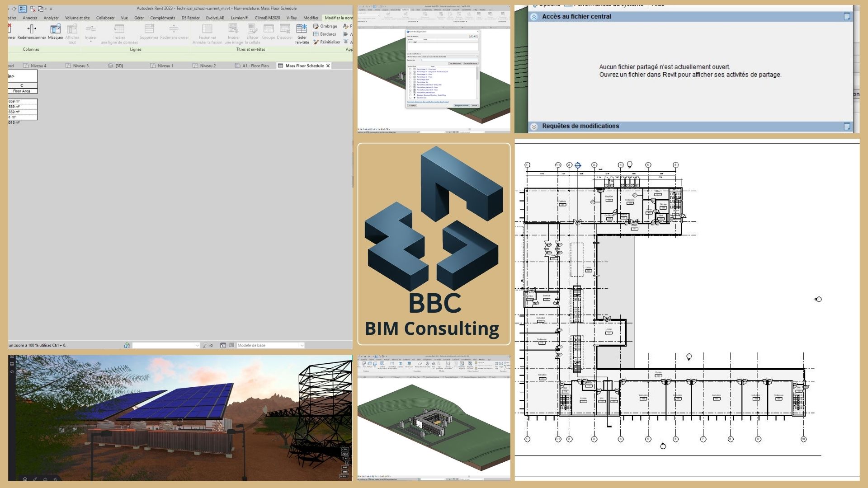The height and width of the screenshot is (488, 868).
Task: Open the blue help link in publish dialog
Action: pos(428,102)
